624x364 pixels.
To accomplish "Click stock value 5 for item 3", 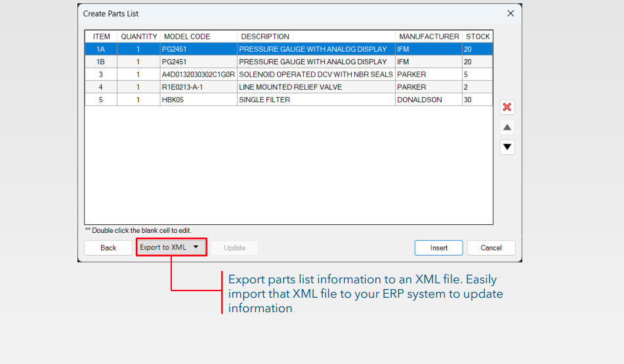I will coord(478,75).
